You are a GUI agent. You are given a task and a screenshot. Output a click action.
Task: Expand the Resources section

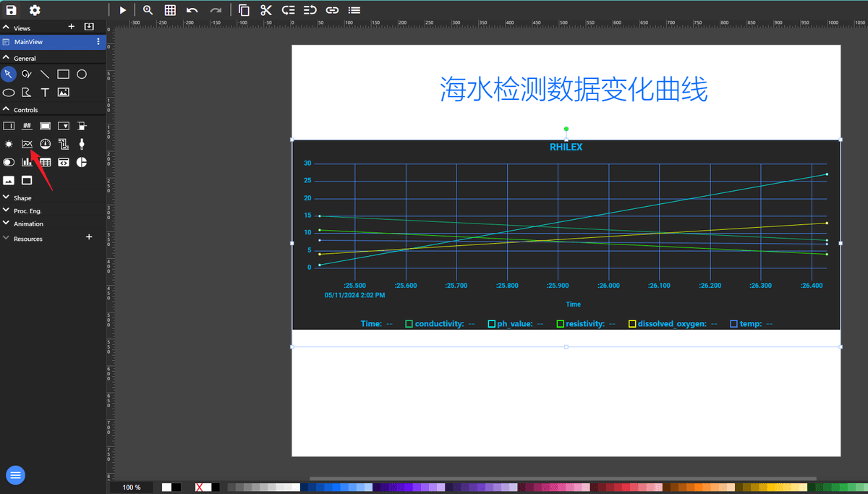[x=7, y=238]
